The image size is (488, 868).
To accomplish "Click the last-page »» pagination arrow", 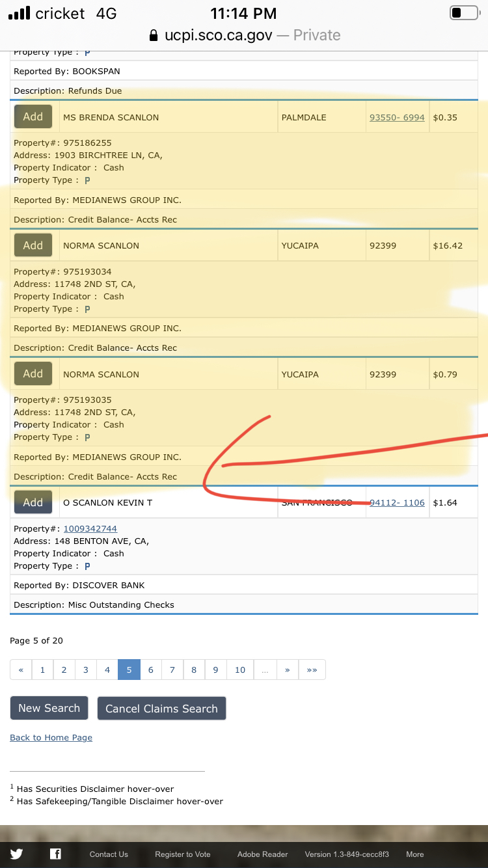I will [x=312, y=670].
